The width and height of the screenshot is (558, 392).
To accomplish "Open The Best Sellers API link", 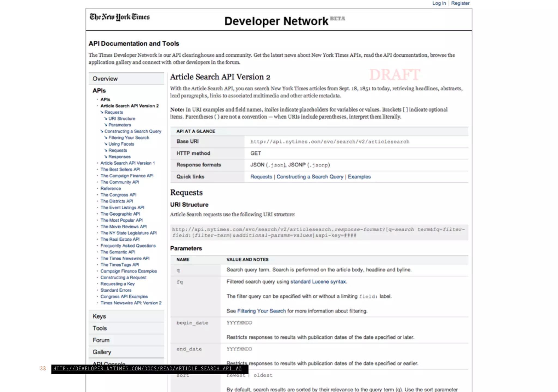I will point(120,169).
